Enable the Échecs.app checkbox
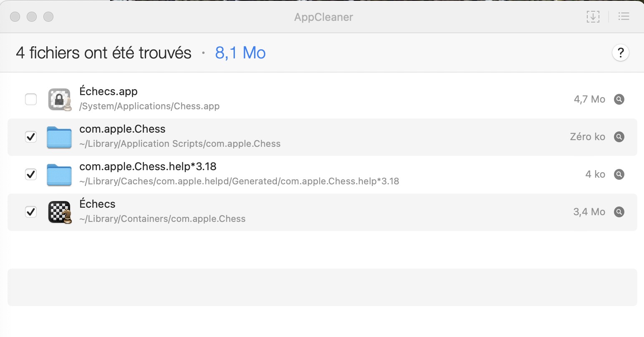 tap(31, 99)
